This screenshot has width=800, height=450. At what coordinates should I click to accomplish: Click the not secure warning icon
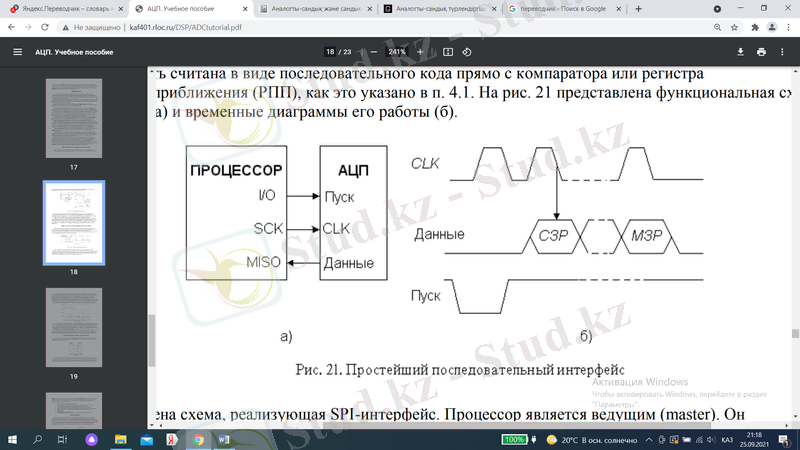[x=65, y=28]
